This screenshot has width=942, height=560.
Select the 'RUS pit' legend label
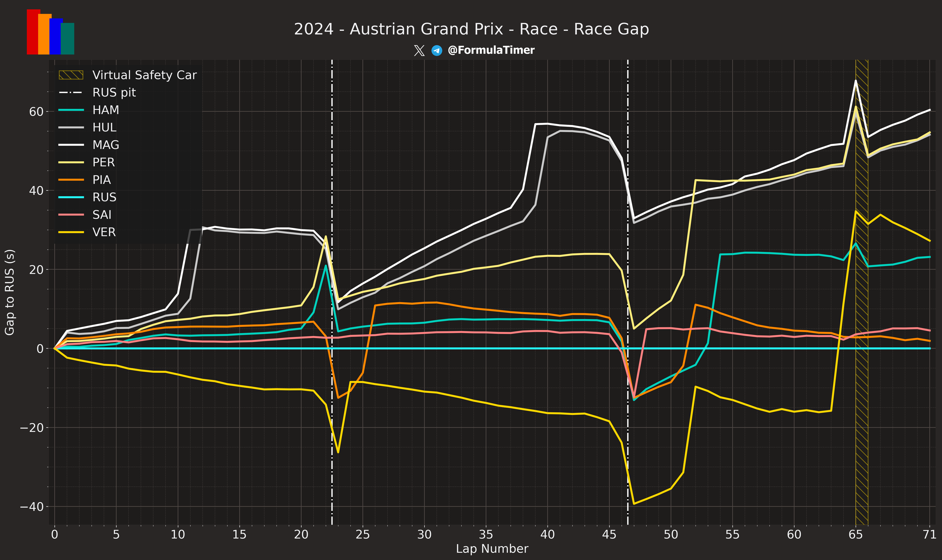tap(114, 92)
